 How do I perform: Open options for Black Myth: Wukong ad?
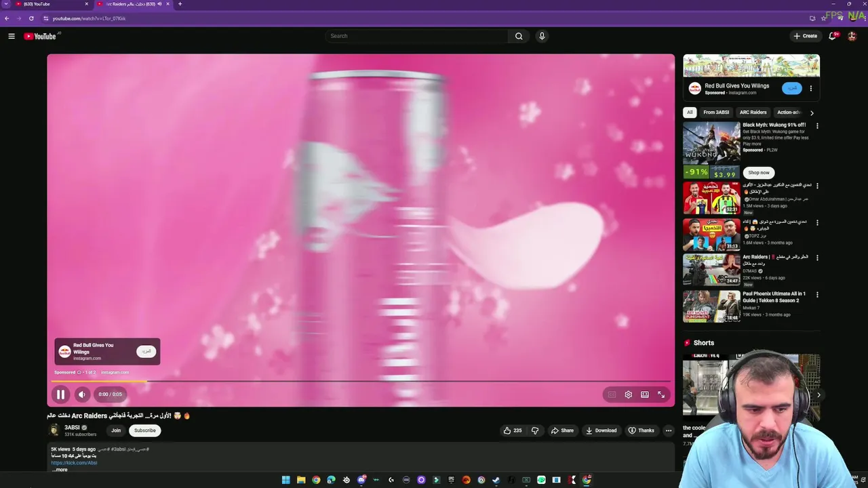tap(816, 126)
